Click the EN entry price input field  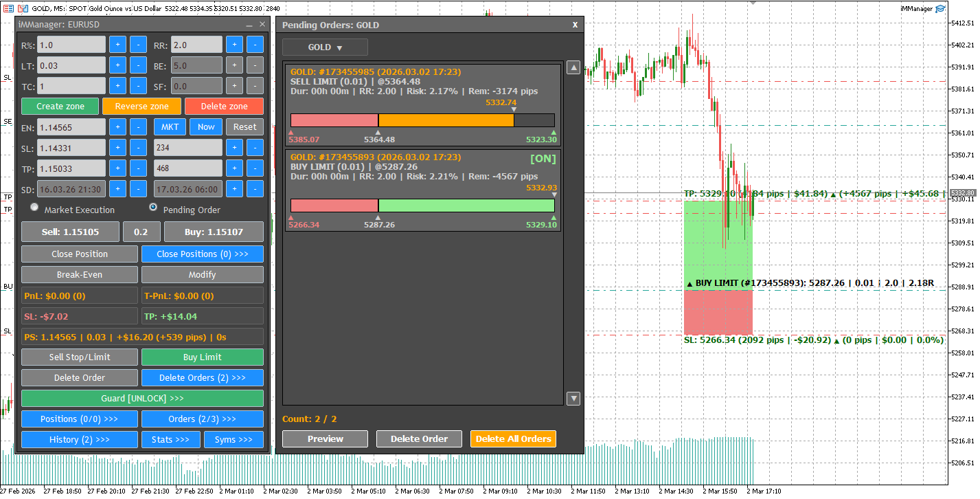point(71,126)
